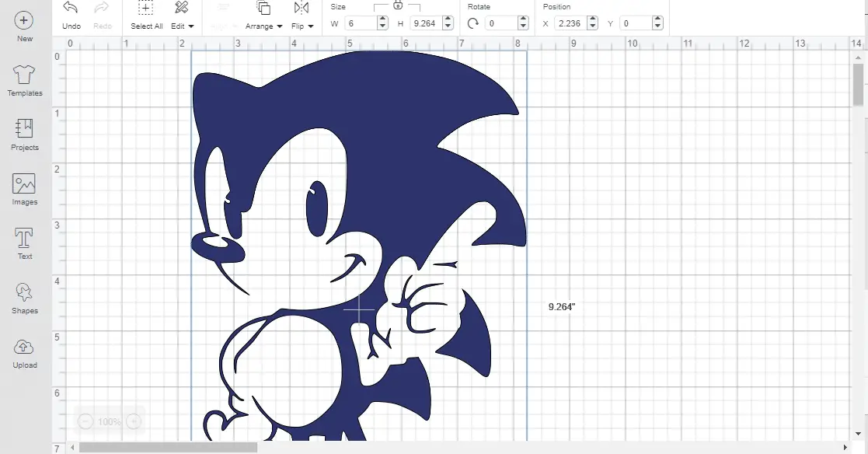Viewport: 868px width, 454px height.
Task: Click the scroll up arrow
Action: pos(858,58)
